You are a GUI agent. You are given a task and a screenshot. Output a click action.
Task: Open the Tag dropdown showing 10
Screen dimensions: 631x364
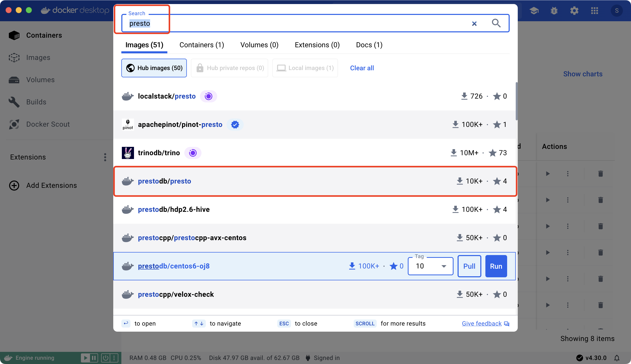430,266
